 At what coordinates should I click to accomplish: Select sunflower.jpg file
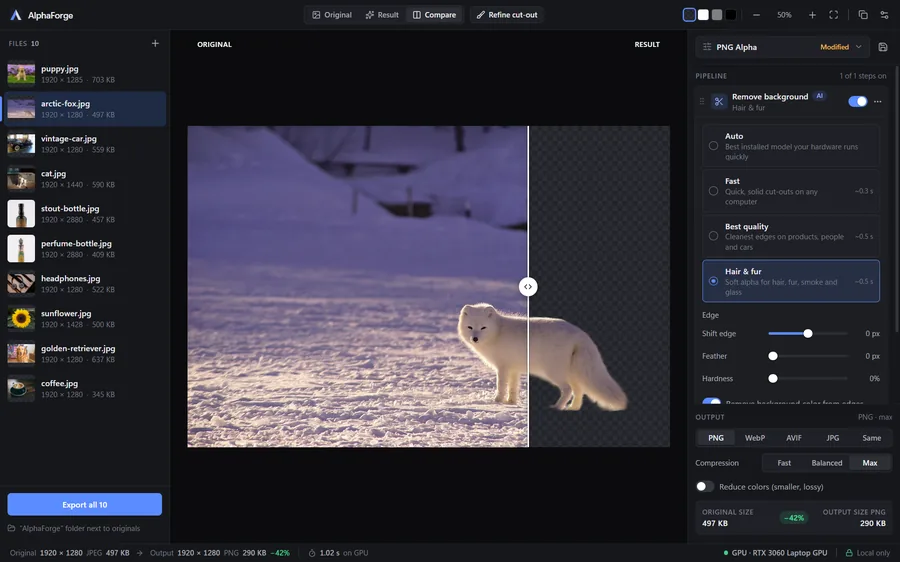click(85, 319)
